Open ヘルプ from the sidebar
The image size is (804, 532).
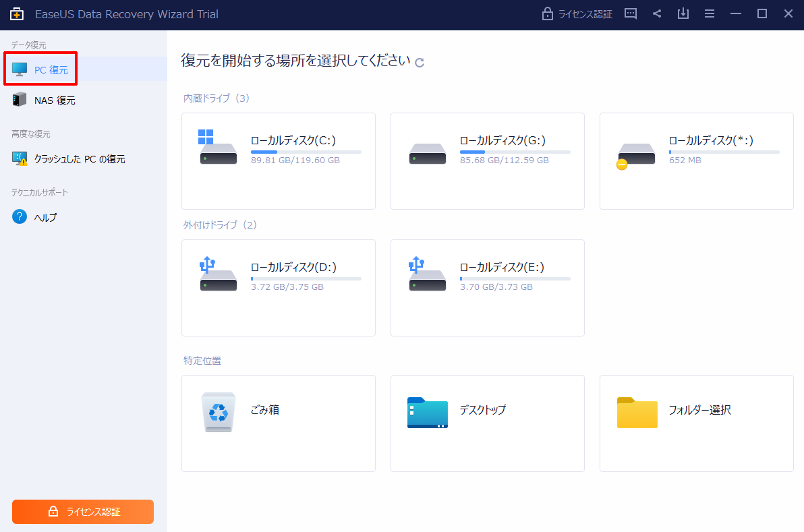(45, 217)
